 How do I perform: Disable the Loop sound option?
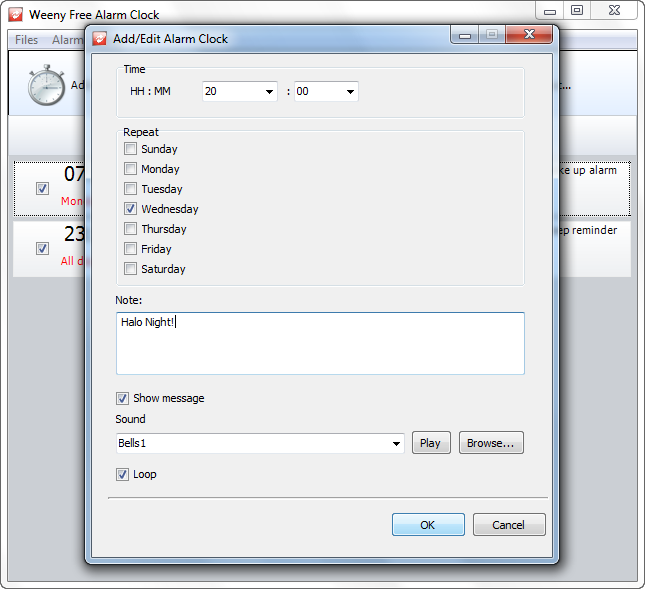123,474
